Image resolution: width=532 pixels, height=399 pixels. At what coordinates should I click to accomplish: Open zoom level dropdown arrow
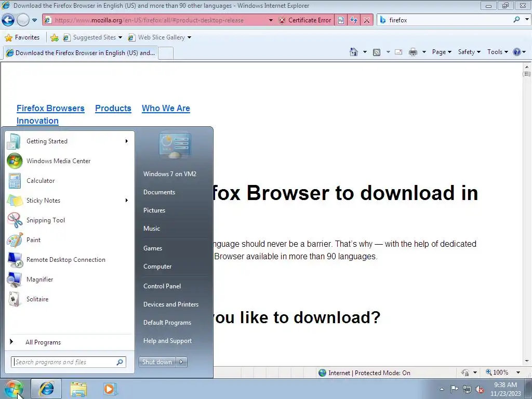coord(518,373)
